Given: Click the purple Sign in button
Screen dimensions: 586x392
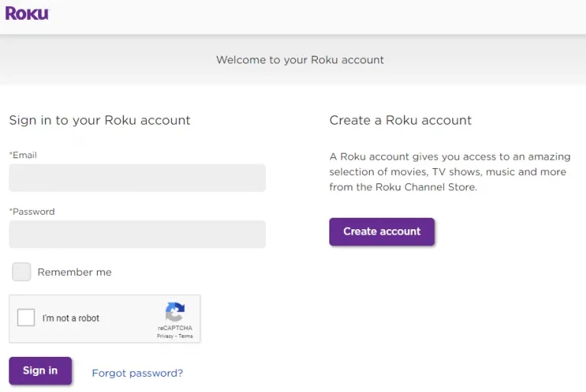Looking at the screenshot, I should pyautogui.click(x=40, y=371).
